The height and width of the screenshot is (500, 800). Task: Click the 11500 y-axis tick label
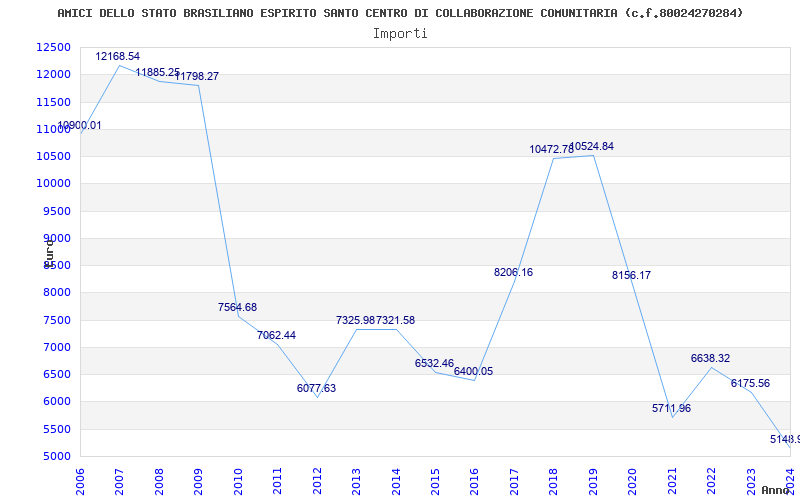(53, 102)
